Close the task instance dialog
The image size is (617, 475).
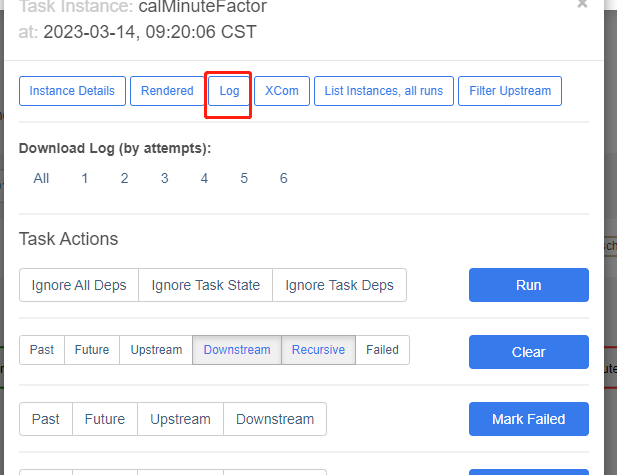[583, 5]
